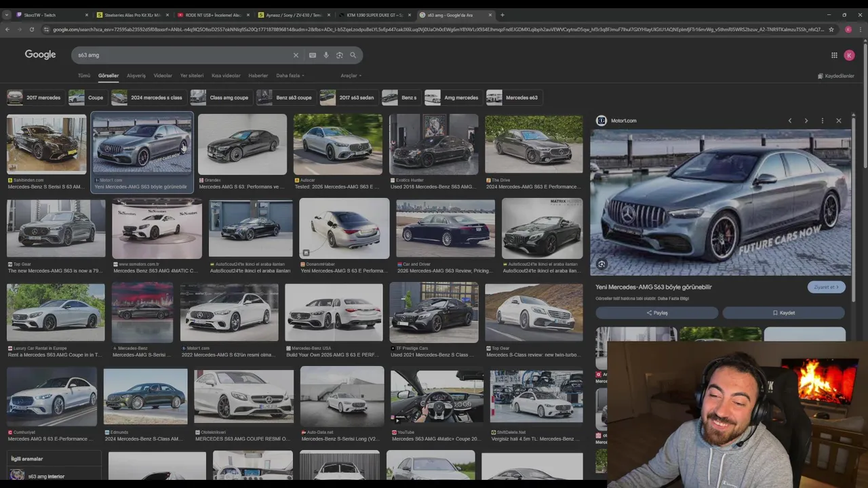Image resolution: width=868 pixels, height=488 pixels.
Task: Open the DonanımHaber S63 E Performance thumbnail
Action: pyautogui.click(x=344, y=228)
